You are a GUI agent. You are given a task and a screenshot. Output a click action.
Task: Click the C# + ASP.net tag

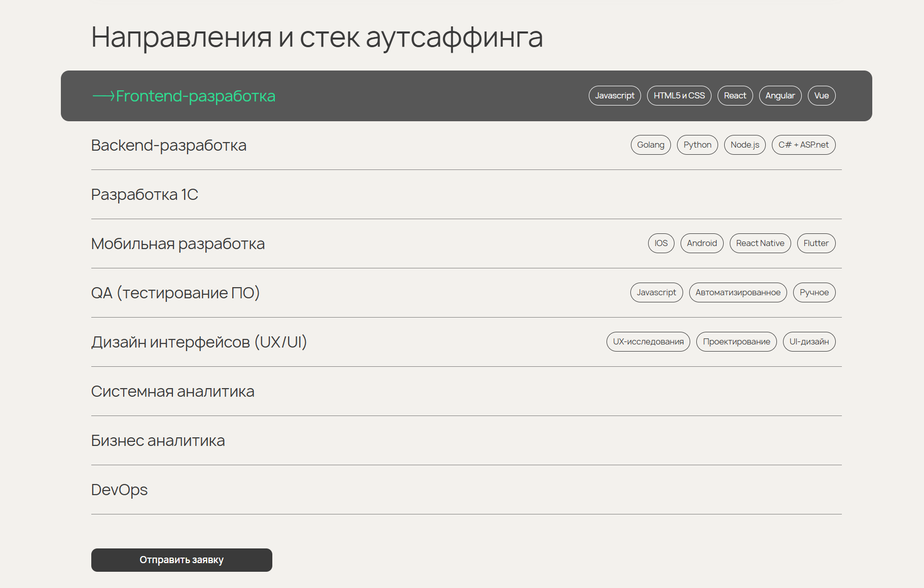point(803,145)
